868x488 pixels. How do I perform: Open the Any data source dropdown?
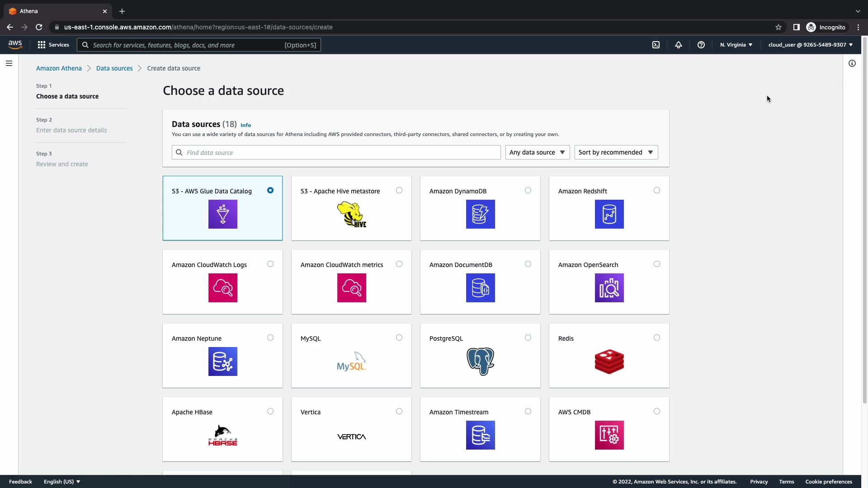(x=537, y=152)
